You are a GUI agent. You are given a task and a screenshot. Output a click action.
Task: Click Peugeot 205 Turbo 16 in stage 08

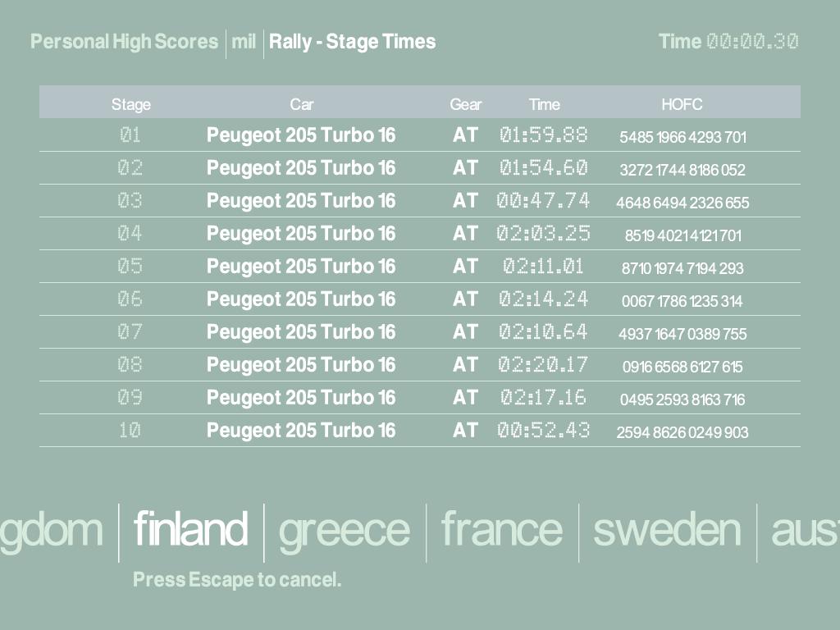301,365
